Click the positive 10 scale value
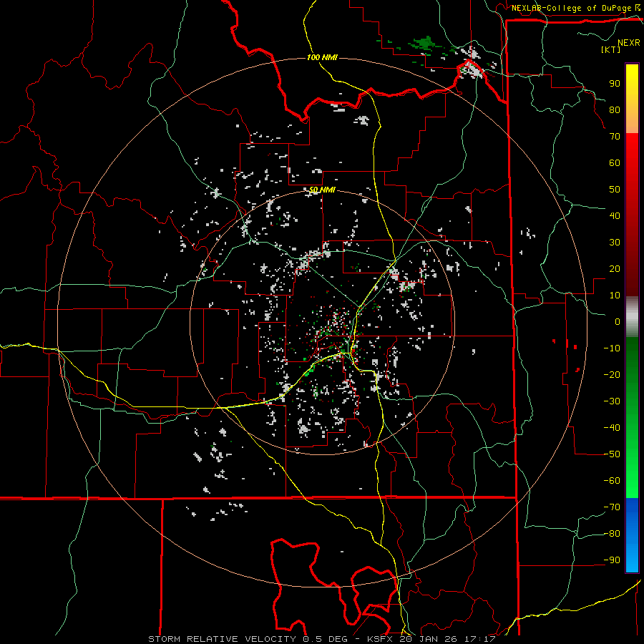Viewport: 644px width, 644px height. click(615, 296)
